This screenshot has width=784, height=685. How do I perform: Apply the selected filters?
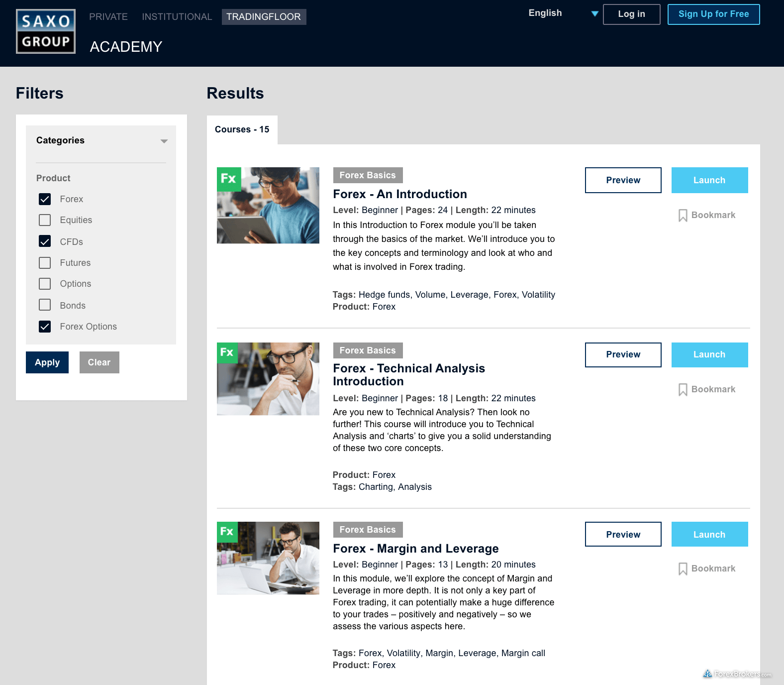click(x=47, y=362)
